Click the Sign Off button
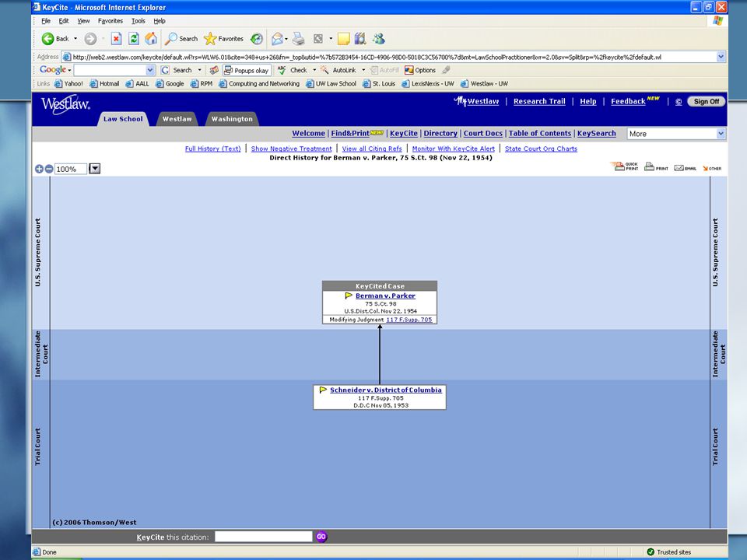 click(x=706, y=101)
